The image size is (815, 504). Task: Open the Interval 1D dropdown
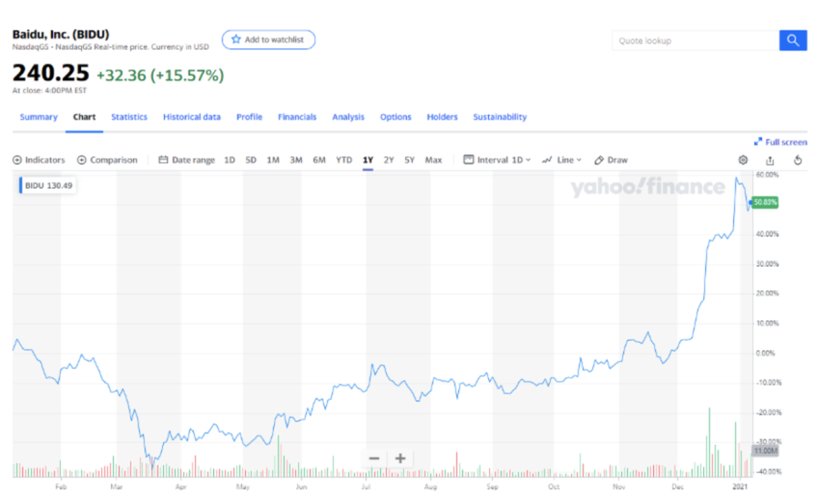click(x=497, y=160)
